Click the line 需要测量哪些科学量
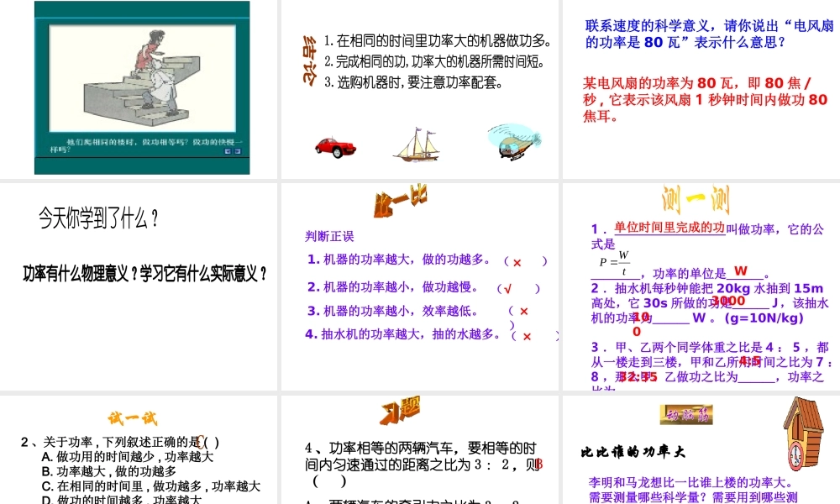 [x=693, y=497]
